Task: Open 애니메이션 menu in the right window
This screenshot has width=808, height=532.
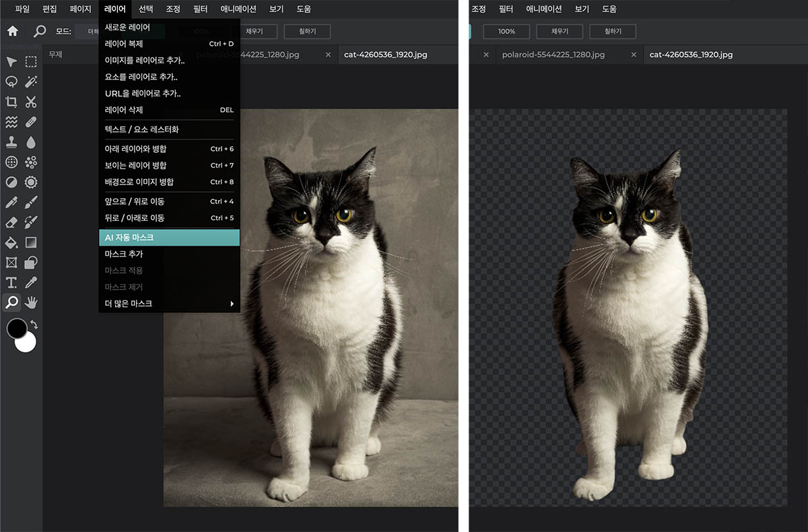Action: [543, 9]
